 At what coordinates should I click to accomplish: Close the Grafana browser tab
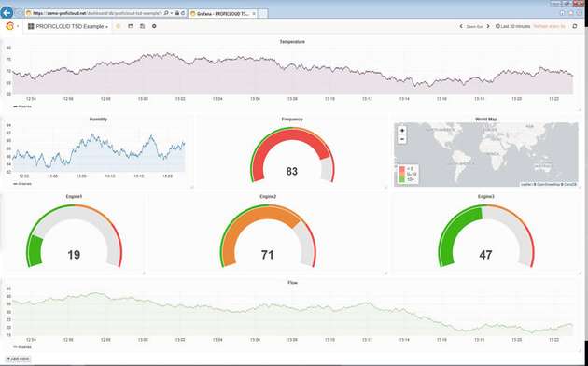(254, 13)
